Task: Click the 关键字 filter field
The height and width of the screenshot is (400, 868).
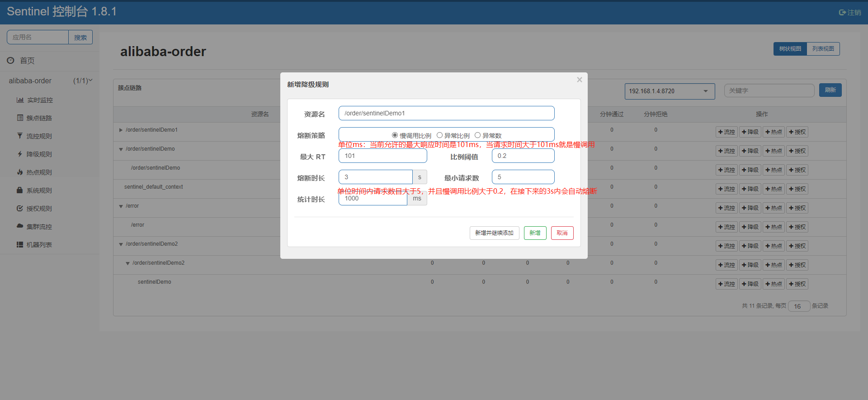Action: 769,90
